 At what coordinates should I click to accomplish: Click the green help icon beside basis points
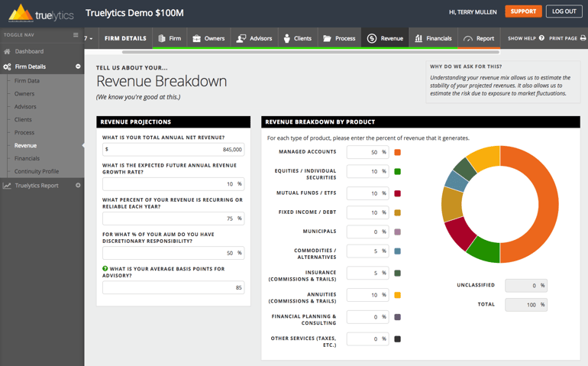click(x=105, y=268)
